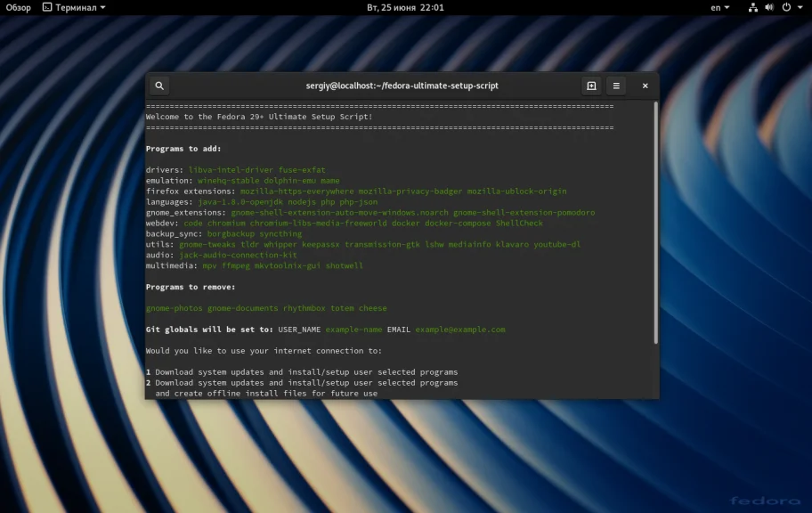Click the network status icon in top bar
This screenshot has width=812, height=513.
tap(753, 7)
